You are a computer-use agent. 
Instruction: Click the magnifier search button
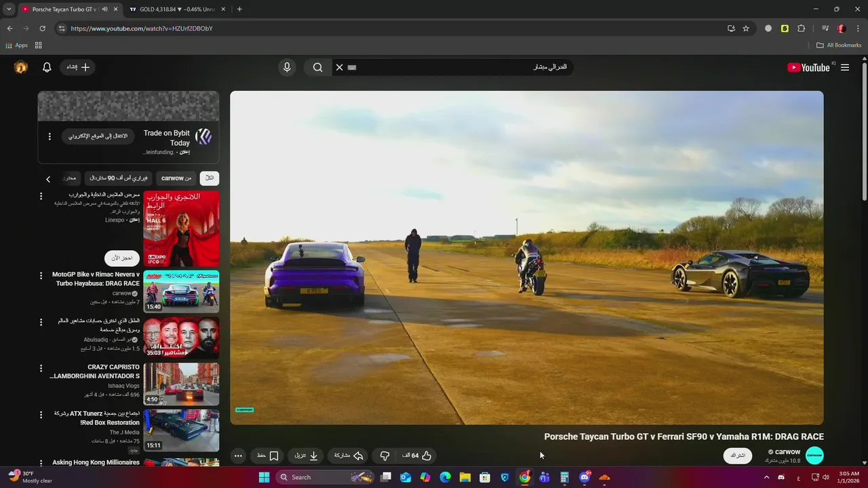click(x=317, y=67)
